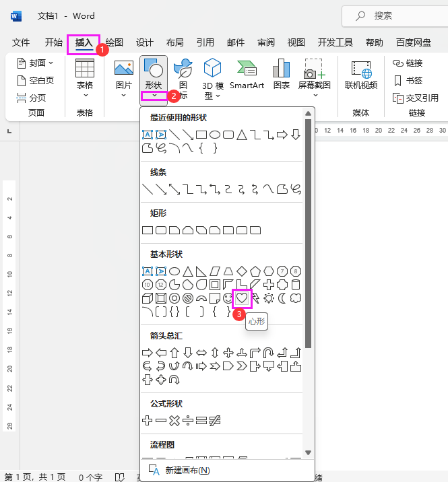The width and height of the screenshot is (448, 482).
Task: Pick the right arrow in Block Arrows
Action: coord(148,353)
